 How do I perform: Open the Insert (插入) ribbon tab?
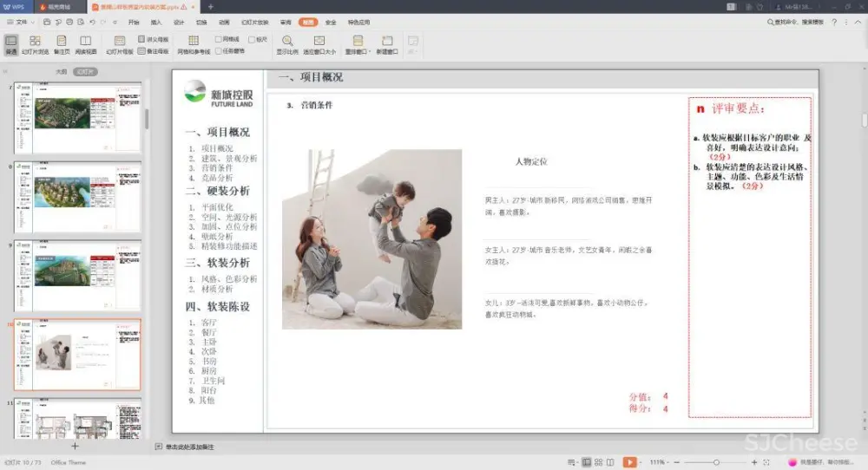click(156, 22)
